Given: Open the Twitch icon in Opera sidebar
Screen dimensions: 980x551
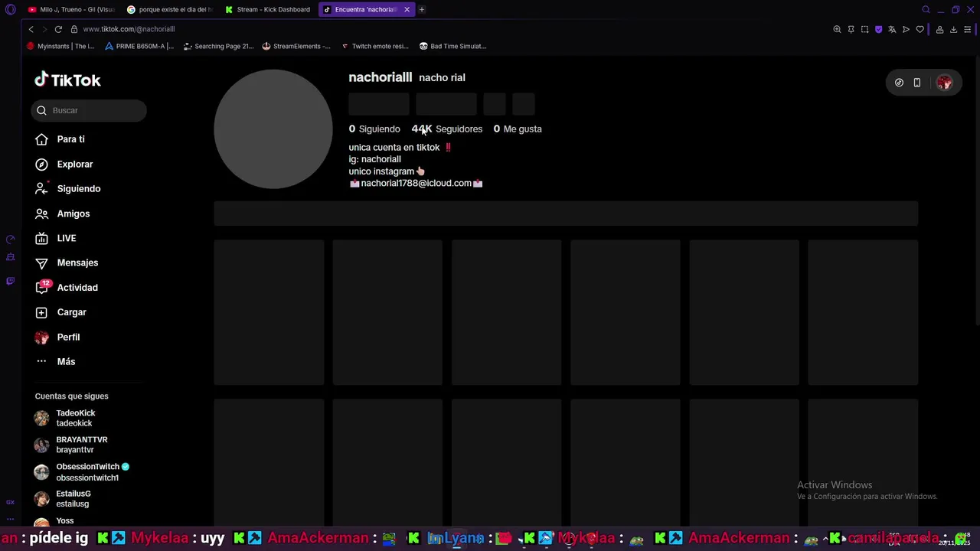Looking at the screenshot, I should 10,281.
